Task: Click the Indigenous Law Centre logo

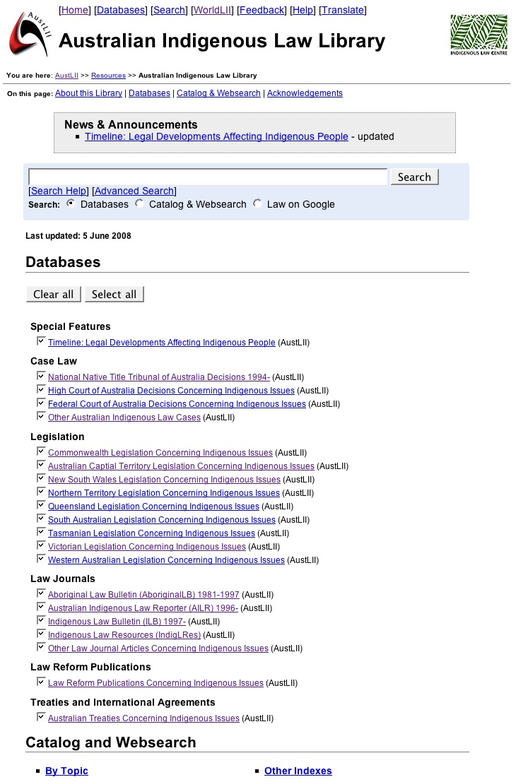Action: coord(479,34)
